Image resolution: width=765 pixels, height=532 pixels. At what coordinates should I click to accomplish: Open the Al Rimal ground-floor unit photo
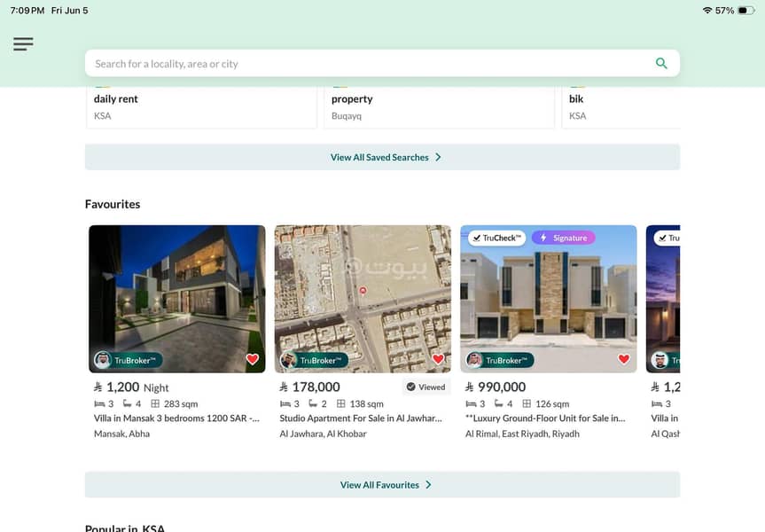[549, 299]
